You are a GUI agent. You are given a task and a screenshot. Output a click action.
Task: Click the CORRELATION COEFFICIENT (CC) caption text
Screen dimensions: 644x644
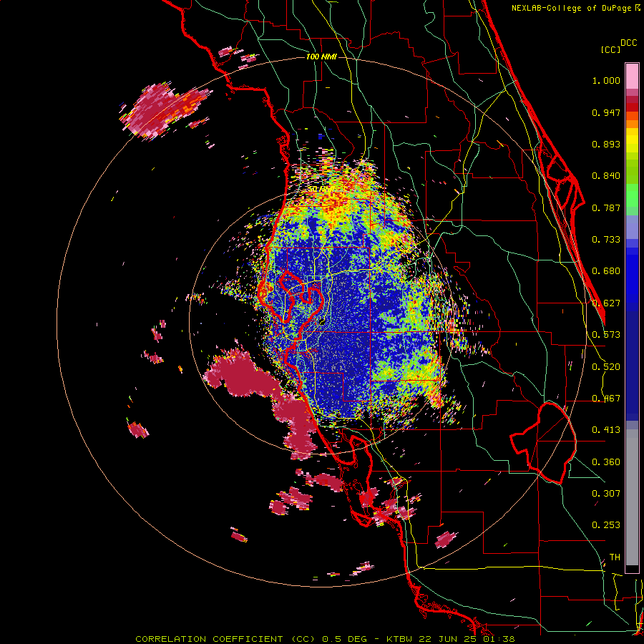tap(225, 639)
